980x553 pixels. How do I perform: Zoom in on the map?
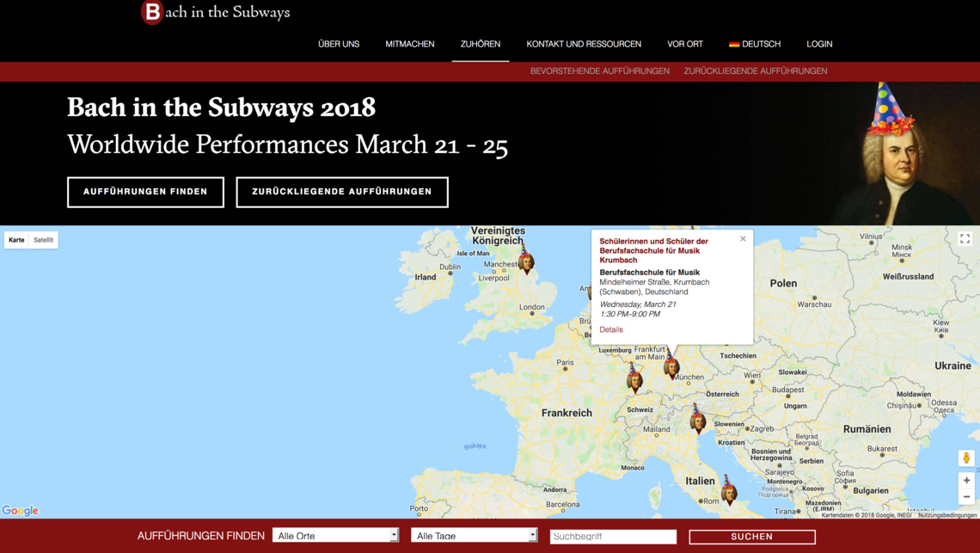[966, 481]
